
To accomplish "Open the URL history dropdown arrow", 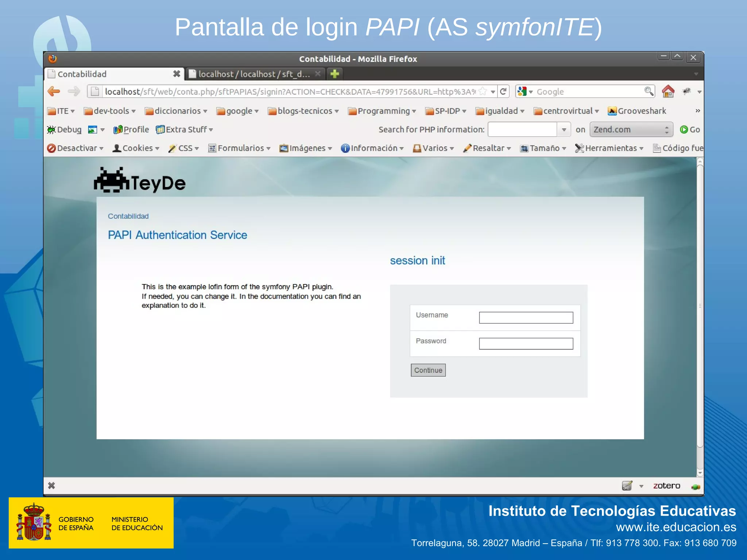I will [493, 92].
